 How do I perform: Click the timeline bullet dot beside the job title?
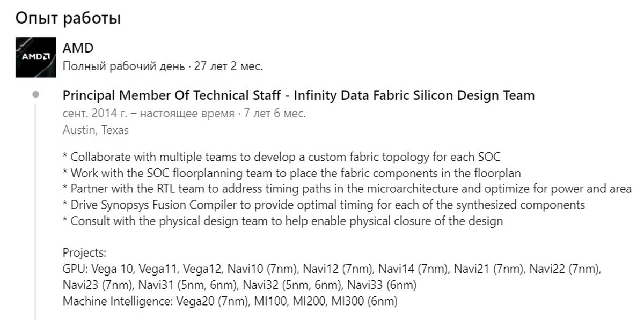pos(36,95)
